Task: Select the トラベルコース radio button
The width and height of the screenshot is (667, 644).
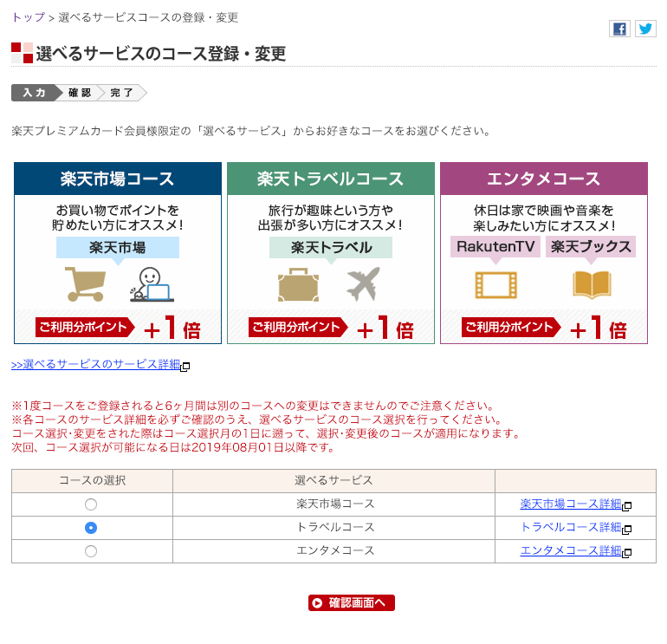Action: coord(91,528)
